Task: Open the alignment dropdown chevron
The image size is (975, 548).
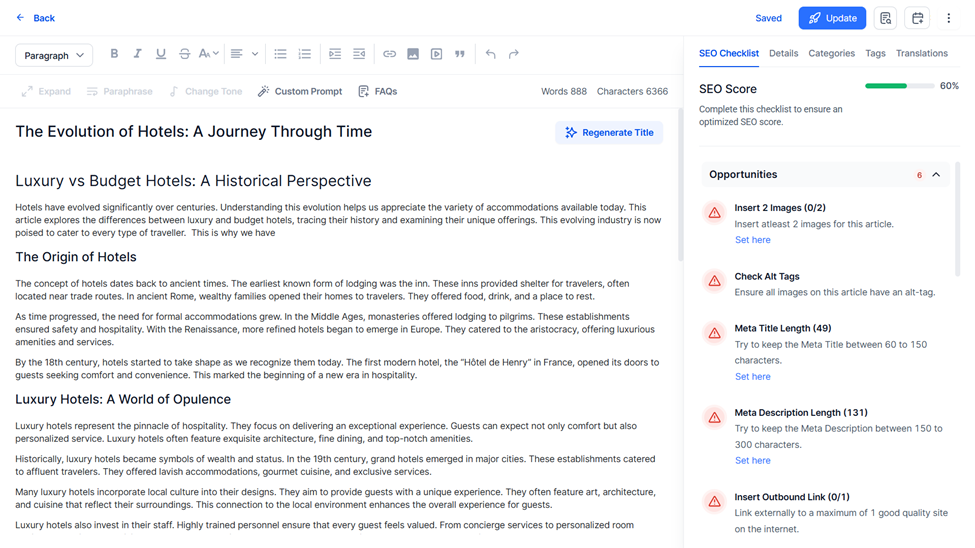Action: tap(255, 53)
